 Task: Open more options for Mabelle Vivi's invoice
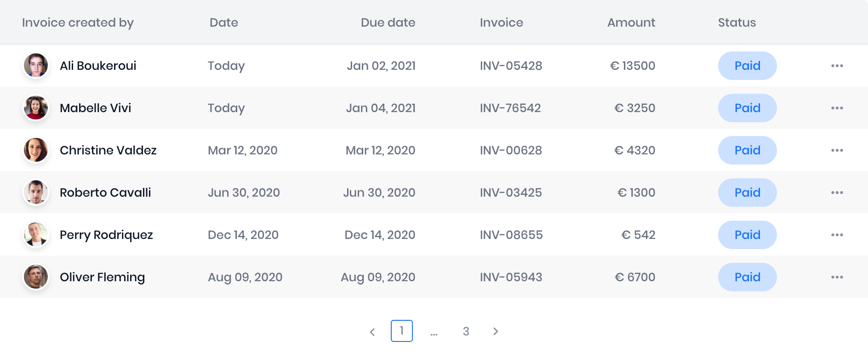click(x=837, y=108)
